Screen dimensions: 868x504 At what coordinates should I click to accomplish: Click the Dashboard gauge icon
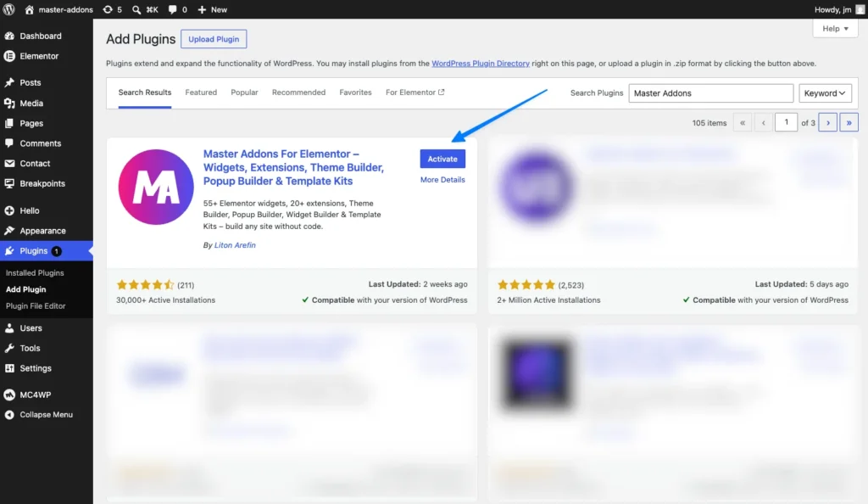[x=9, y=36]
